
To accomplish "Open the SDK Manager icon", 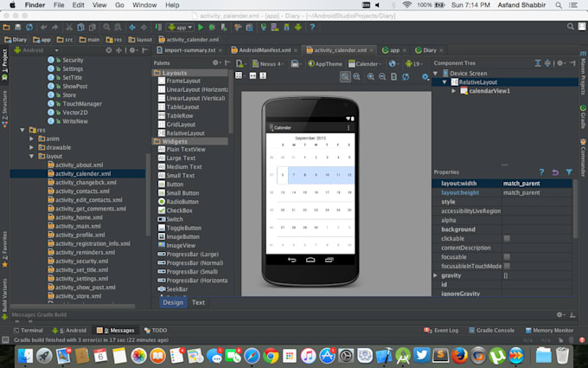I will click(x=286, y=27).
